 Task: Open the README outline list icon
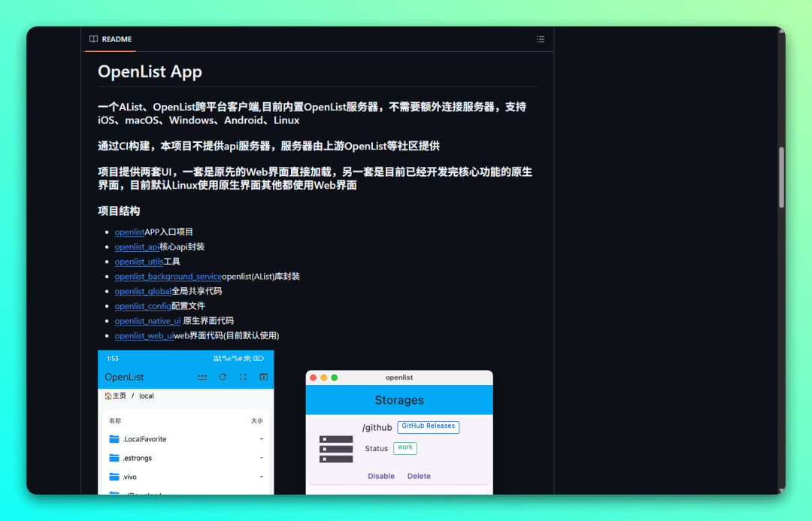pyautogui.click(x=540, y=39)
